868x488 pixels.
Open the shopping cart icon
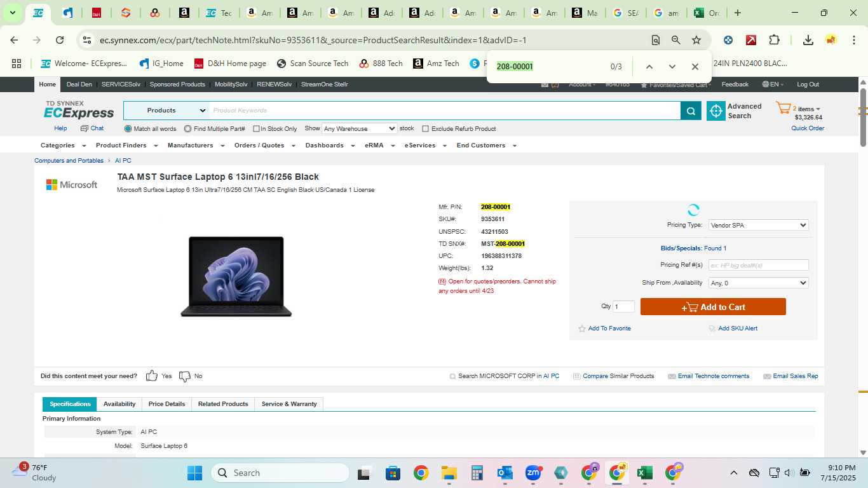783,109
